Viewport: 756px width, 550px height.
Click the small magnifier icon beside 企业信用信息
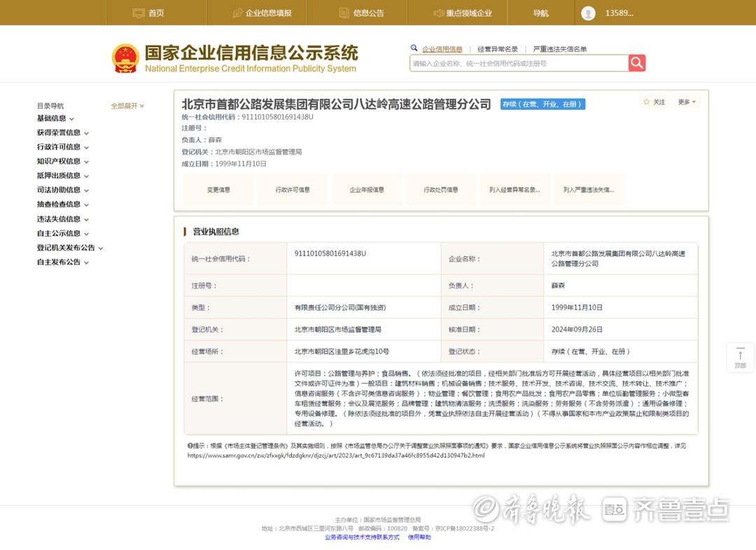click(414, 48)
